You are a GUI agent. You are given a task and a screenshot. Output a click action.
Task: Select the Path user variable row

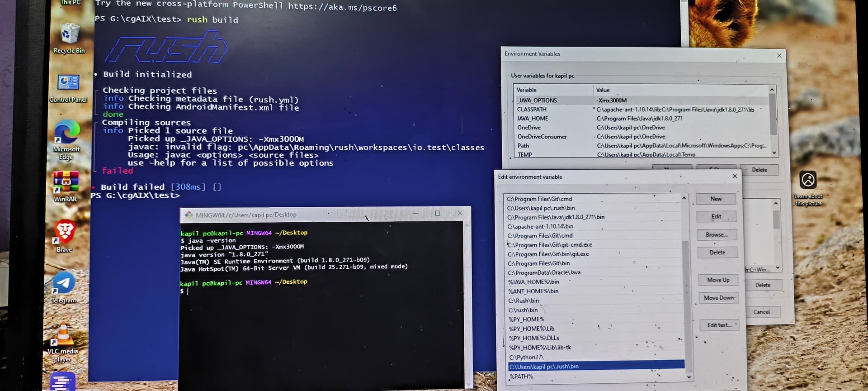[x=641, y=146]
